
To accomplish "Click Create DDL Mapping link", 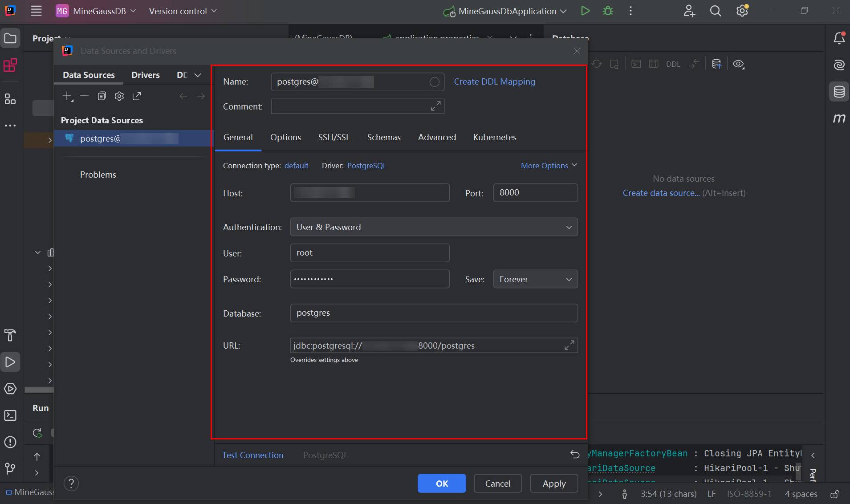I will 495,81.
